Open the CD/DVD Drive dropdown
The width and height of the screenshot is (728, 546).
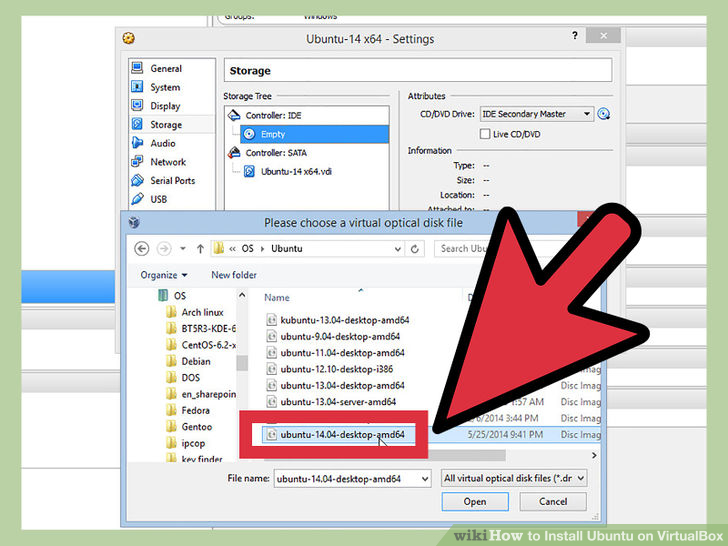(537, 114)
